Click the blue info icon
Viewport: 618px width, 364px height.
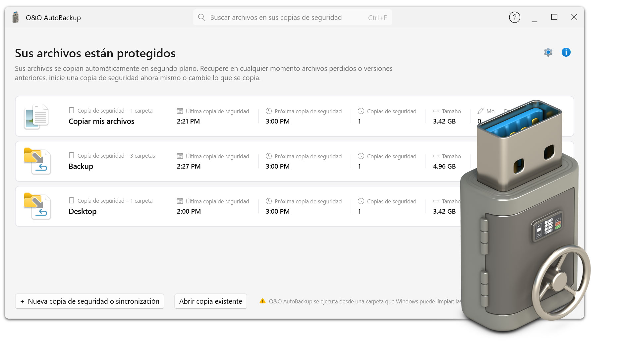(x=566, y=52)
